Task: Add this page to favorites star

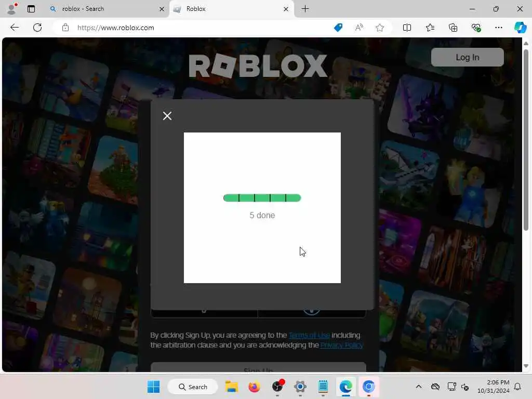Action: 380,28
